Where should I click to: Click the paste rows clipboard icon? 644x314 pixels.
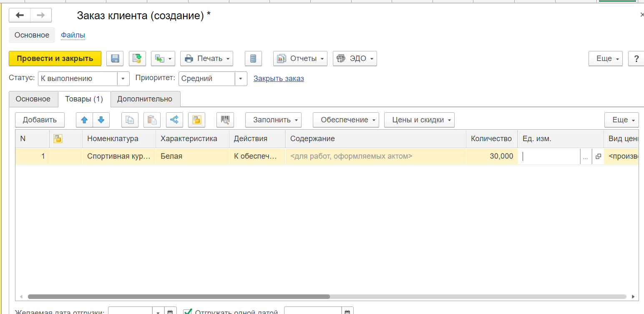[152, 120]
